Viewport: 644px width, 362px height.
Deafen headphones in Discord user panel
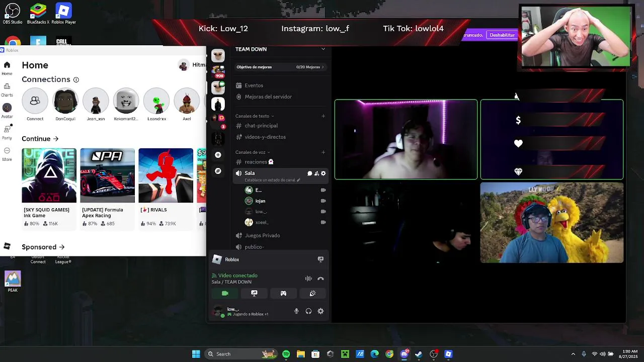[x=308, y=311]
